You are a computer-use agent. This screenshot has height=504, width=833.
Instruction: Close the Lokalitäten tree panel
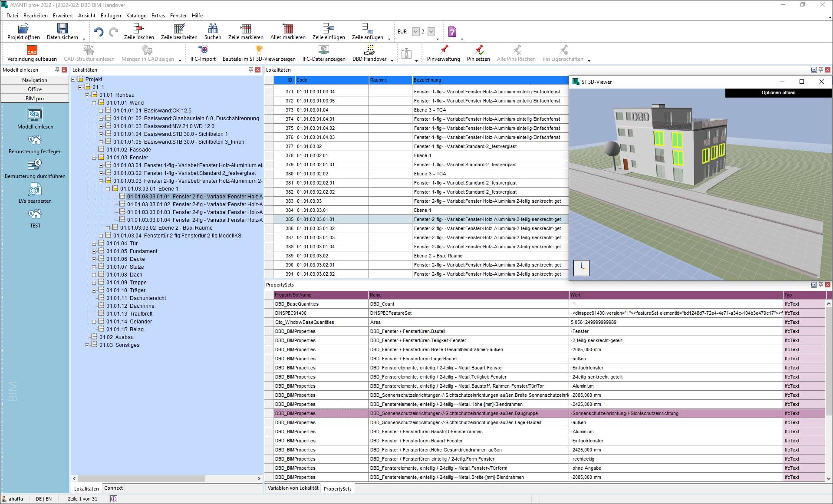(x=258, y=70)
